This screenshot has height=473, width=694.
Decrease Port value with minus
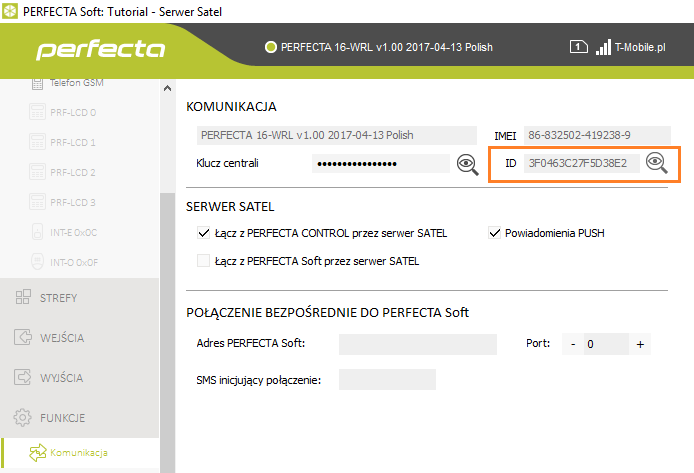coord(573,344)
